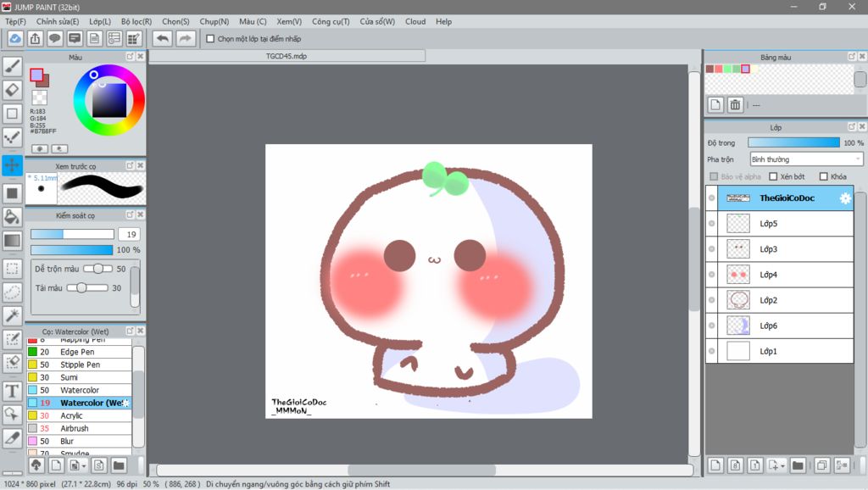Click the cloud save toolbar icon
This screenshot has width=868, height=490.
click(15, 38)
